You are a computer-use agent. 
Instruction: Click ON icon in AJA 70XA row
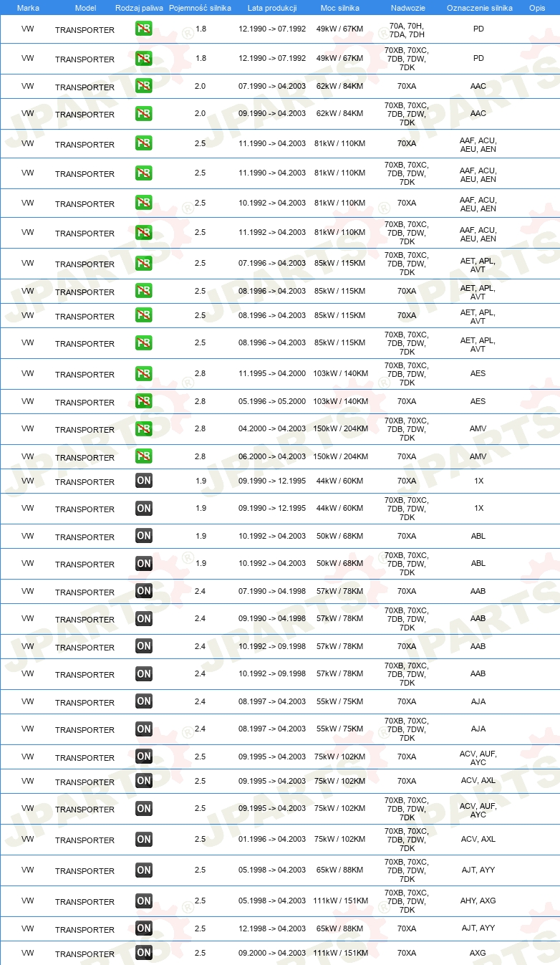click(x=144, y=701)
